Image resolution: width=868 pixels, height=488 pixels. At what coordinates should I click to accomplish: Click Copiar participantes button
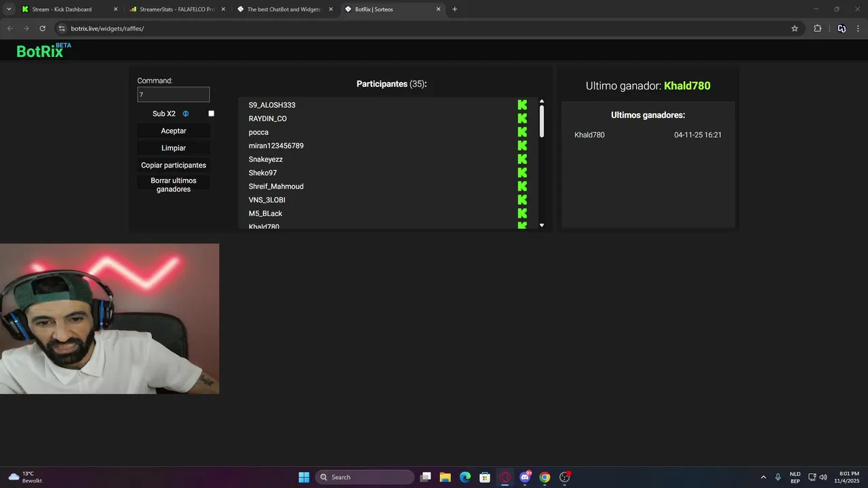pyautogui.click(x=174, y=165)
